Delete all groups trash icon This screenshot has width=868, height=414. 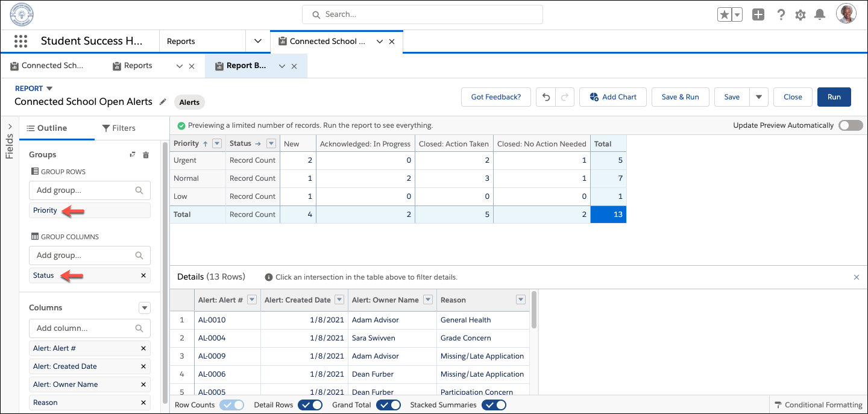145,155
